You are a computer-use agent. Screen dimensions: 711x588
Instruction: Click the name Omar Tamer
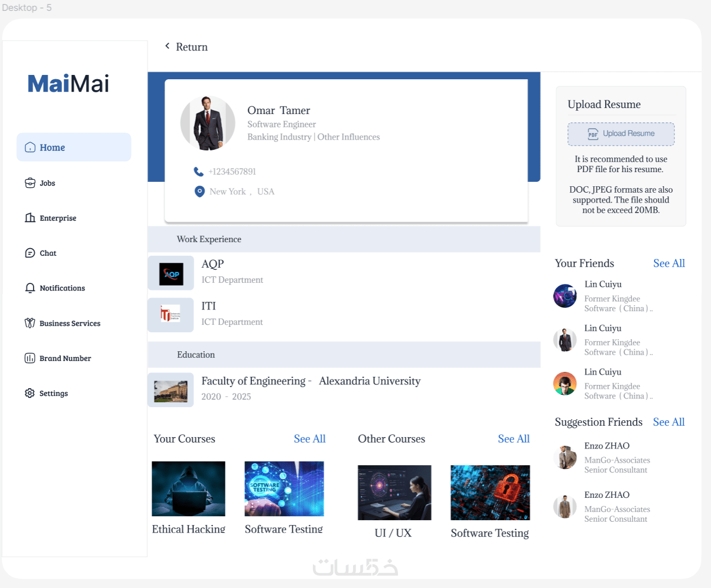coord(279,110)
